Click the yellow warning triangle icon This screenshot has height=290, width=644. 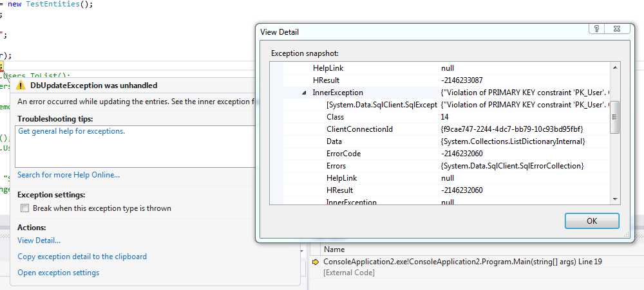21,86
